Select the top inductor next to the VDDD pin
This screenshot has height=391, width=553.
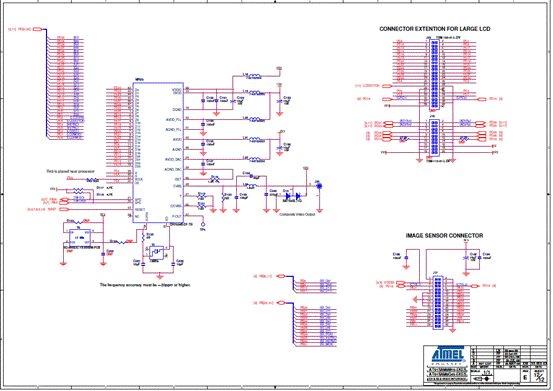tap(255, 75)
